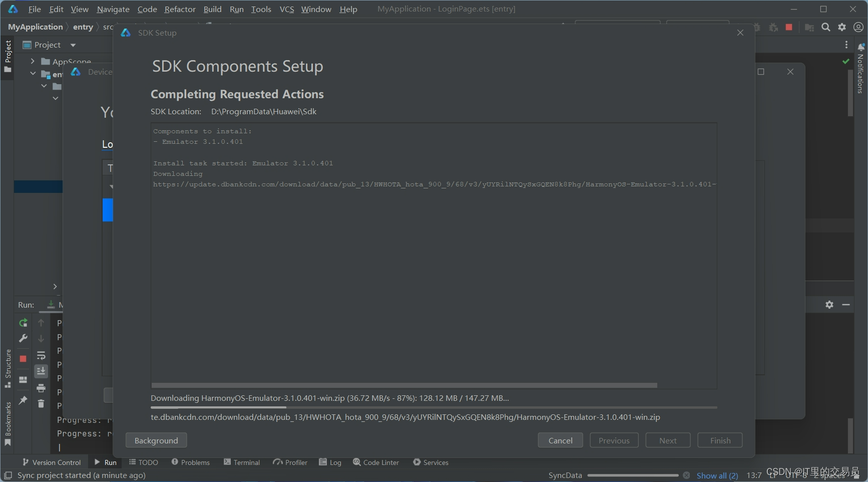The width and height of the screenshot is (868, 482).
Task: Click the SDK Location path text
Action: [x=264, y=112]
